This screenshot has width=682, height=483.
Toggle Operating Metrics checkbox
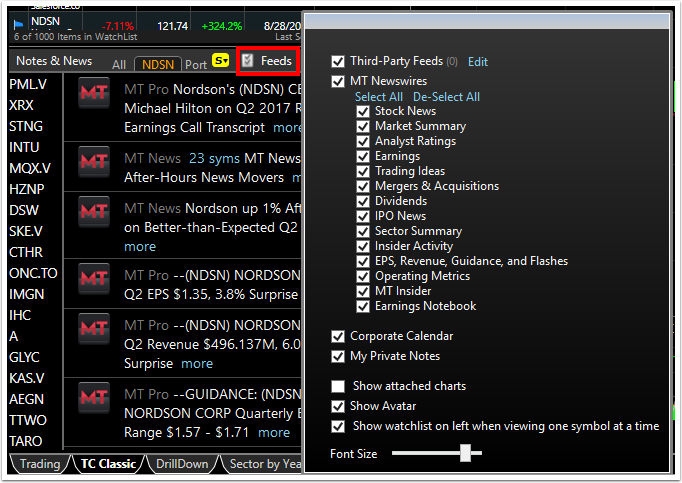point(363,277)
